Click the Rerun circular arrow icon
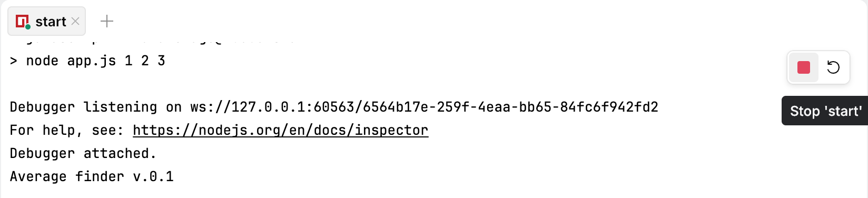 tap(833, 67)
